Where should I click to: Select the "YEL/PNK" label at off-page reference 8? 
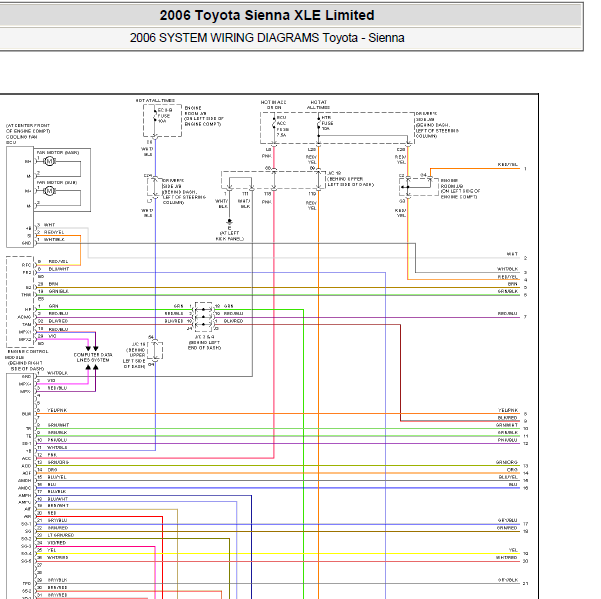click(x=508, y=410)
